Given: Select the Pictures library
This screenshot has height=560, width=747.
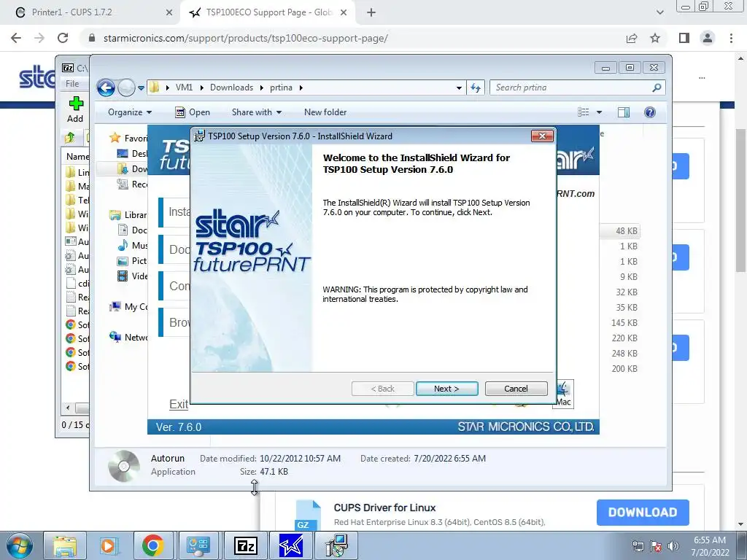Looking at the screenshot, I should (x=133, y=260).
